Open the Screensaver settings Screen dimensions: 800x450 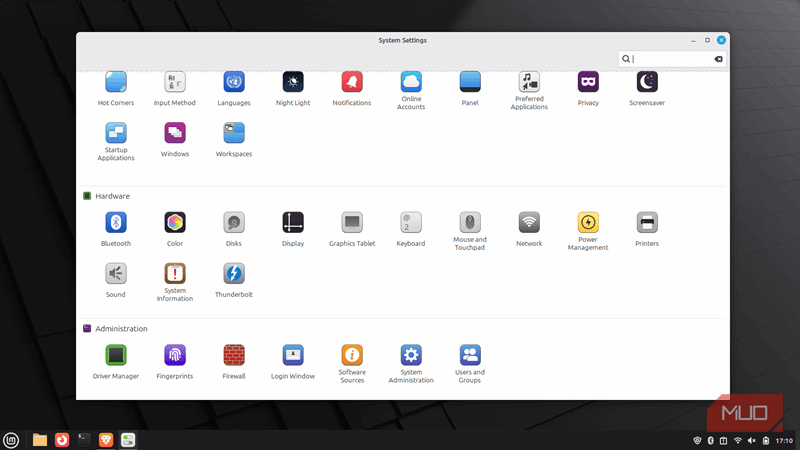coord(647,82)
